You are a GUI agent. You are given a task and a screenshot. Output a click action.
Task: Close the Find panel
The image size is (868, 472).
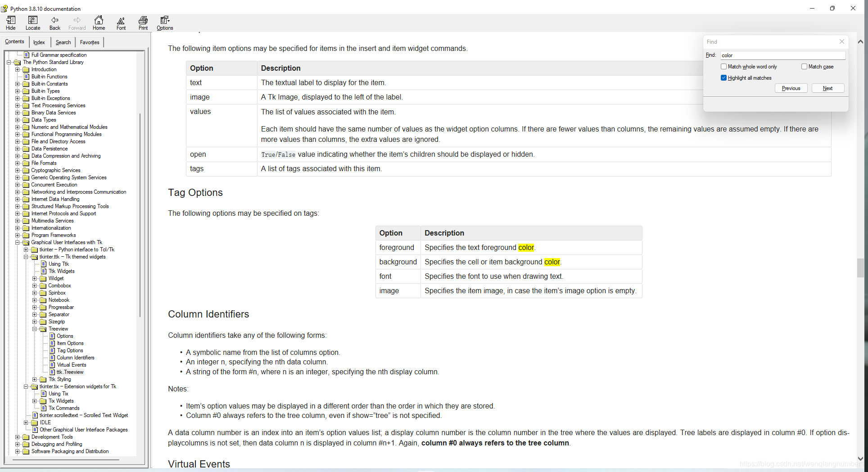pyautogui.click(x=842, y=41)
